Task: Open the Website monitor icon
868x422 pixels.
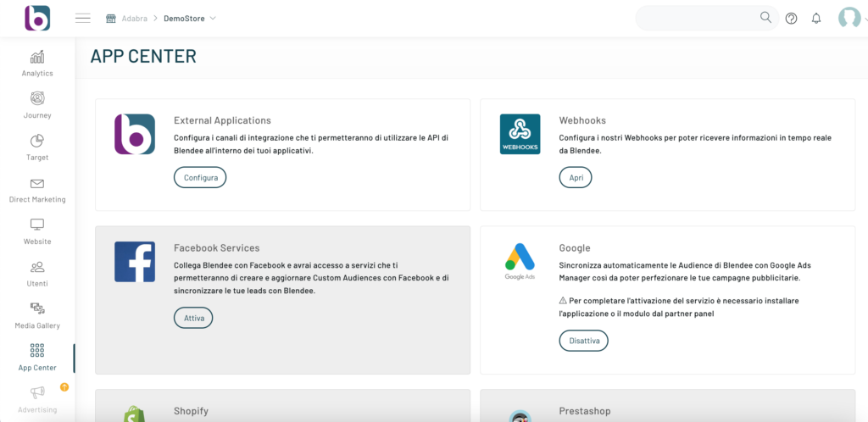Action: click(x=37, y=231)
